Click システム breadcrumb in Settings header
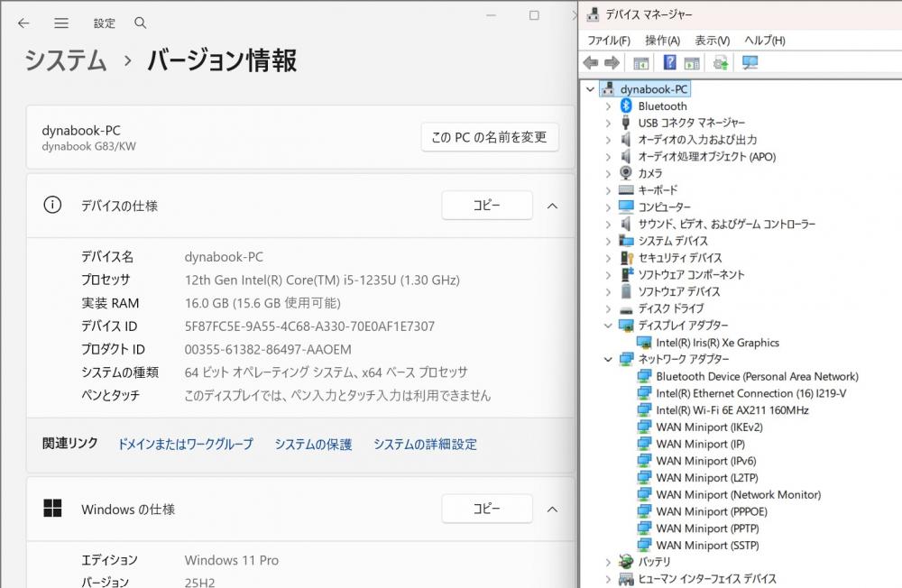 tap(66, 60)
